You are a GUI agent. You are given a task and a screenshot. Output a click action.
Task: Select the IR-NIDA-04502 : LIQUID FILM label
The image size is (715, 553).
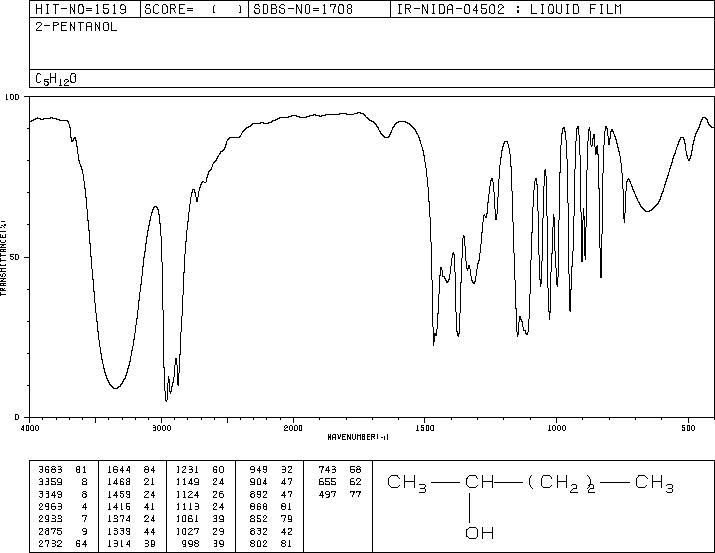click(x=509, y=9)
